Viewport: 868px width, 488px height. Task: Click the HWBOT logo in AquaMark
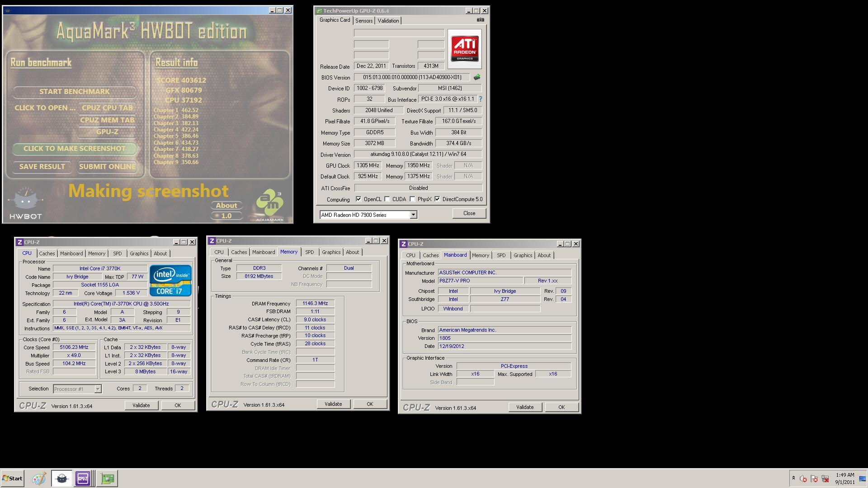click(x=26, y=204)
